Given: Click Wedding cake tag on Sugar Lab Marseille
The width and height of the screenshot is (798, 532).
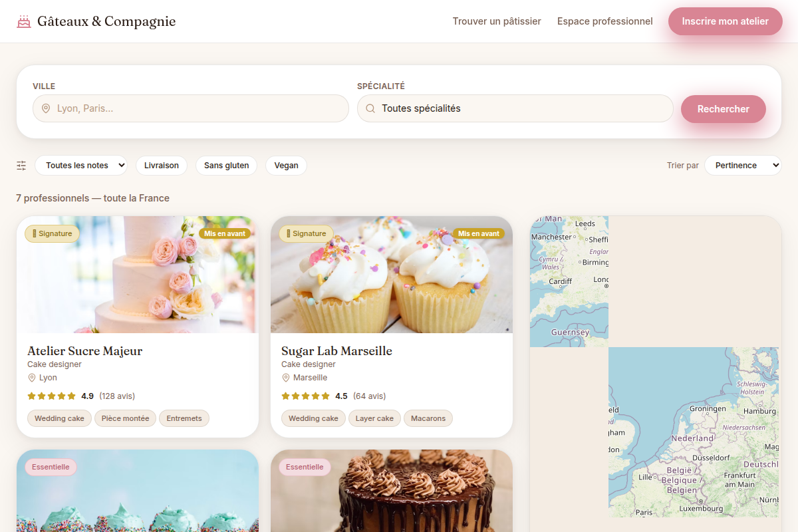Looking at the screenshot, I should coord(313,418).
